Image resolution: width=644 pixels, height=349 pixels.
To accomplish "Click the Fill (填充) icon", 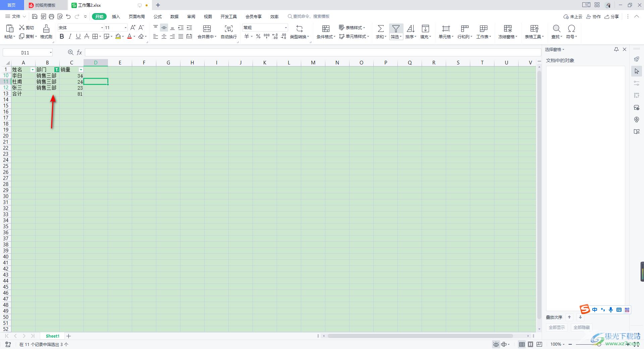I will [x=425, y=29].
